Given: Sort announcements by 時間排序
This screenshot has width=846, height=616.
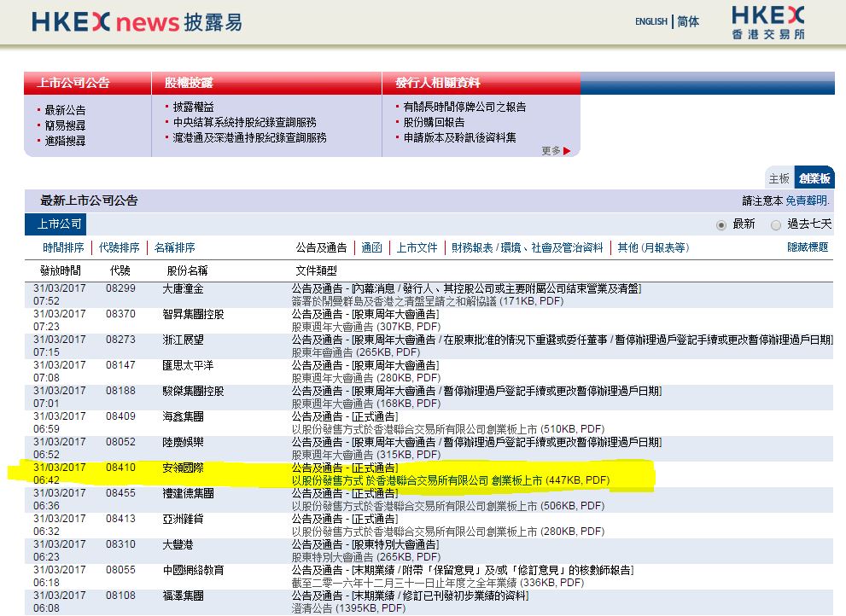Looking at the screenshot, I should [63, 247].
